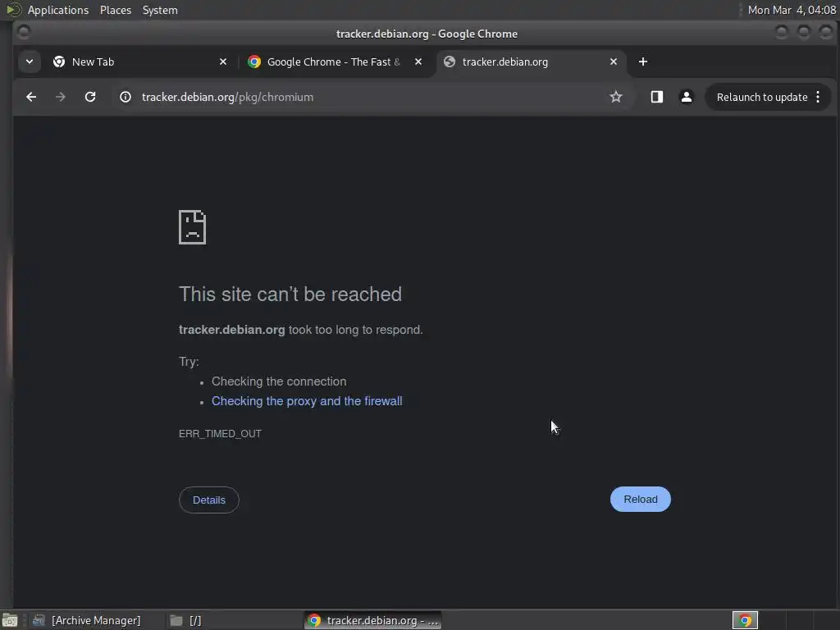This screenshot has width=840, height=630.
Task: Close the New Tab tab
Action: pos(223,62)
